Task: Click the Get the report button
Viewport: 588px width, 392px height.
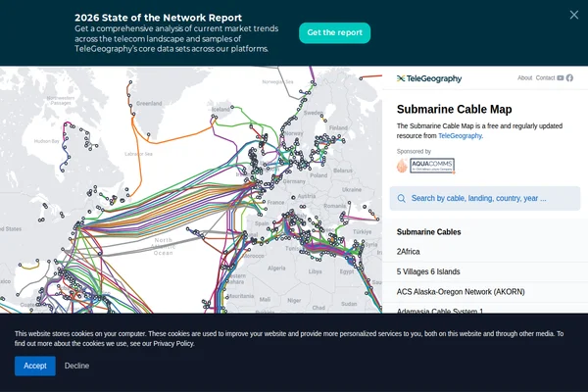Action: 334,32
